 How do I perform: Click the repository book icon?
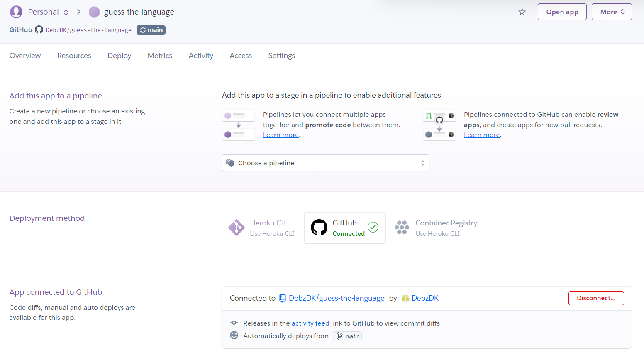283,298
